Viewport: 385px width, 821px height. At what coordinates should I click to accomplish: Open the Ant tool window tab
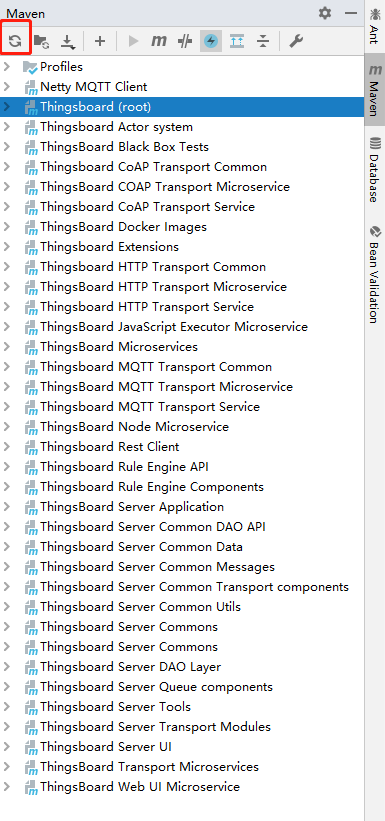[x=375, y=26]
